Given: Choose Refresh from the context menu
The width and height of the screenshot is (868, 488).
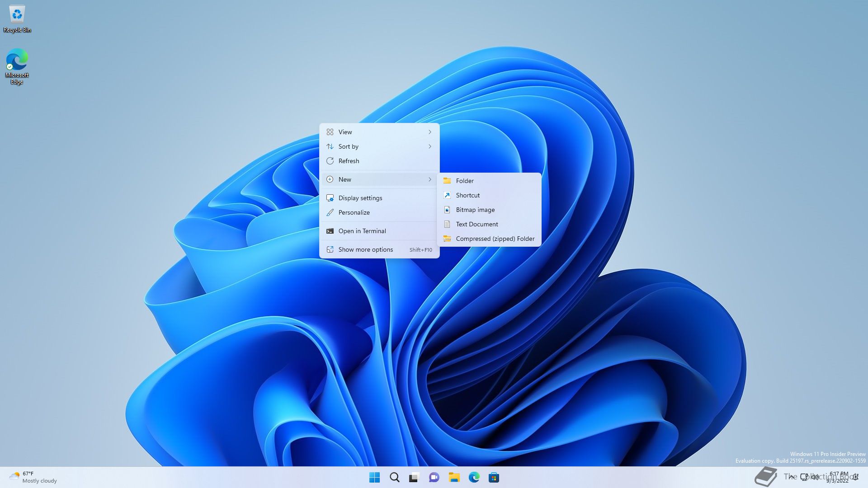Looking at the screenshot, I should (379, 161).
